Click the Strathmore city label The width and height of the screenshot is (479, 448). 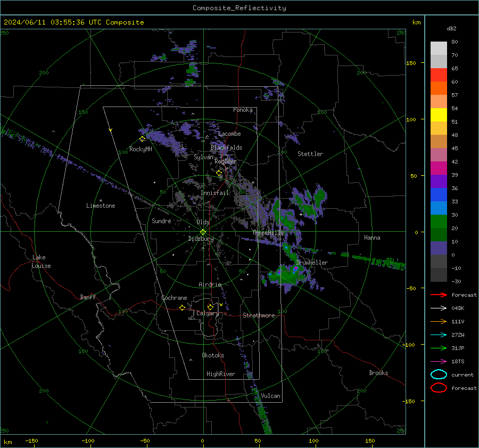click(259, 315)
